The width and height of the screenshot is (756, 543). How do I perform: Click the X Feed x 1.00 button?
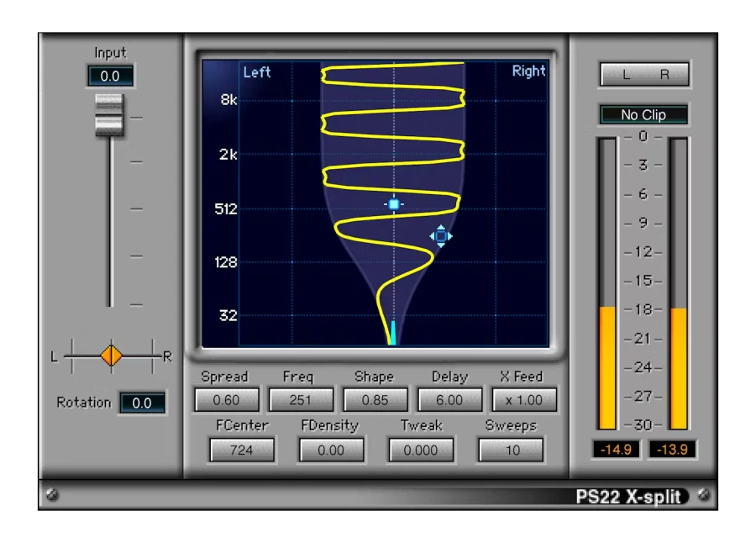[524, 399]
